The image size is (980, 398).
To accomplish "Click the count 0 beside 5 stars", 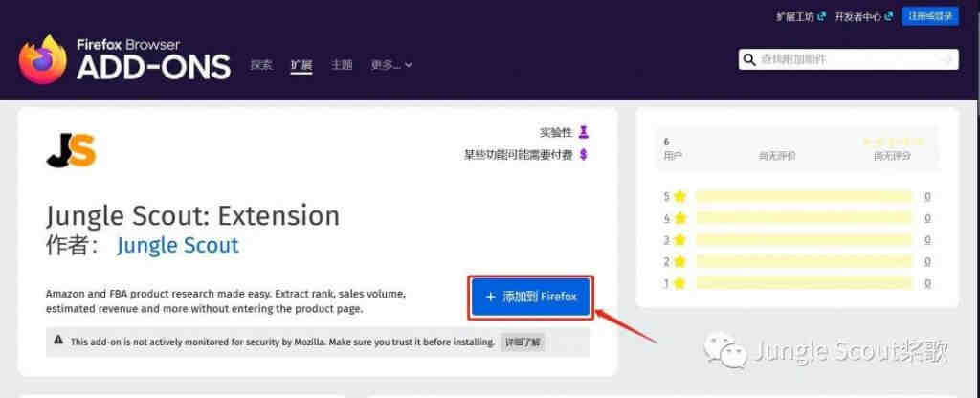I will [x=927, y=196].
